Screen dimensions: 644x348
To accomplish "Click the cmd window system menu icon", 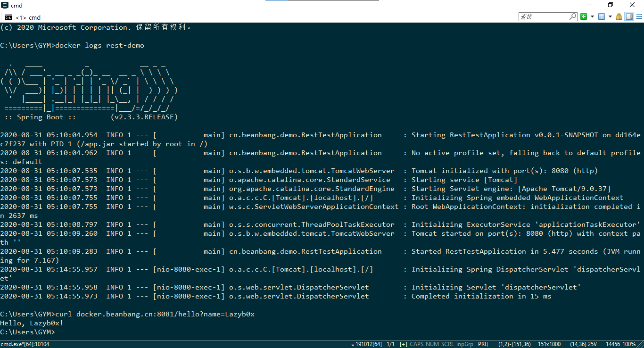I will (x=5, y=5).
